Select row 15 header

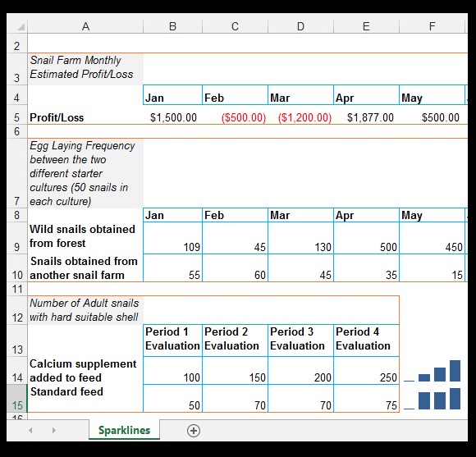click(17, 399)
